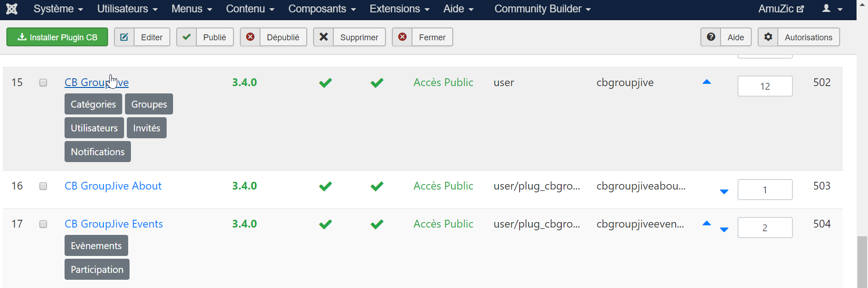
Task: Expand the Contenu menu
Action: point(250,9)
